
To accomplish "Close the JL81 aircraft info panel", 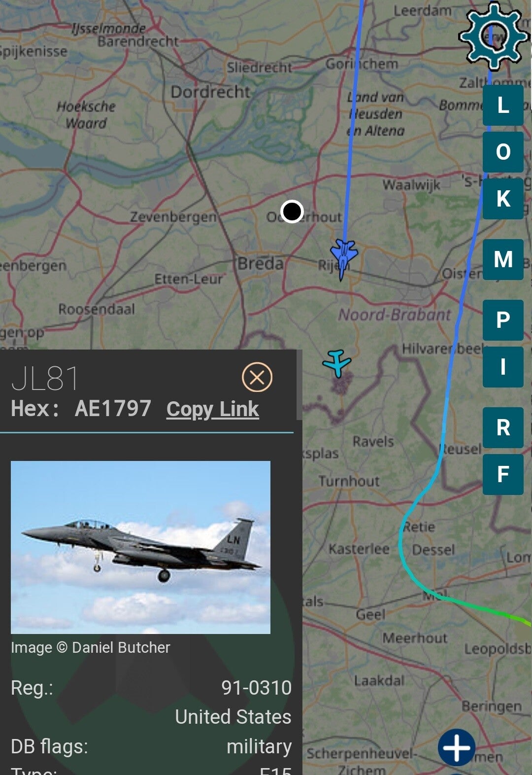I will (x=257, y=378).
